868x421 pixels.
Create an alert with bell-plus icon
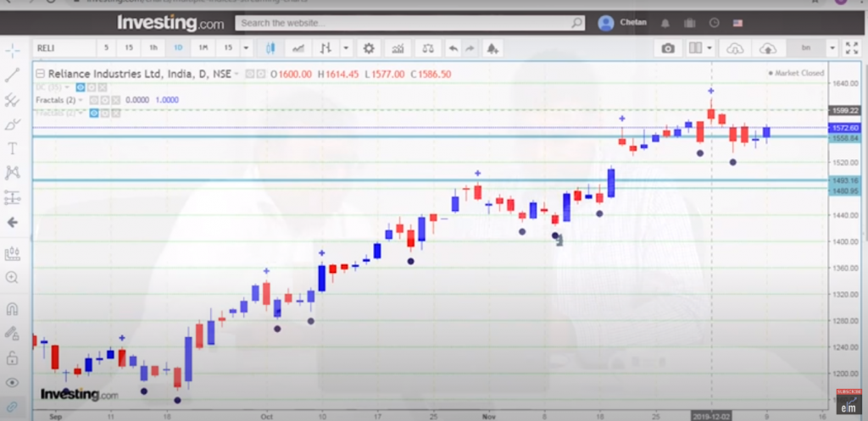[x=492, y=48]
